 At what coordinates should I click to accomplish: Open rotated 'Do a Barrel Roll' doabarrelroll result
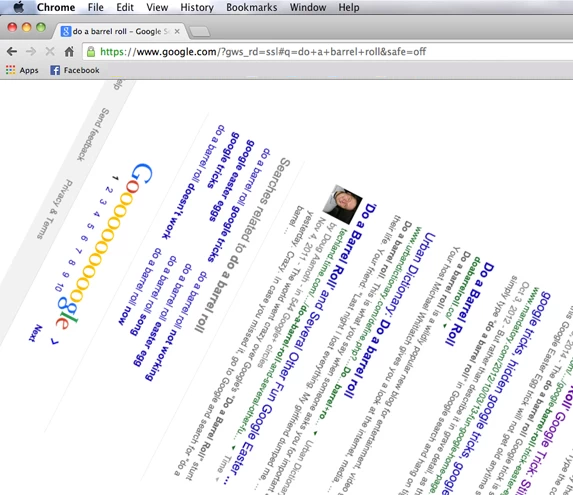pyautogui.click(x=470, y=304)
